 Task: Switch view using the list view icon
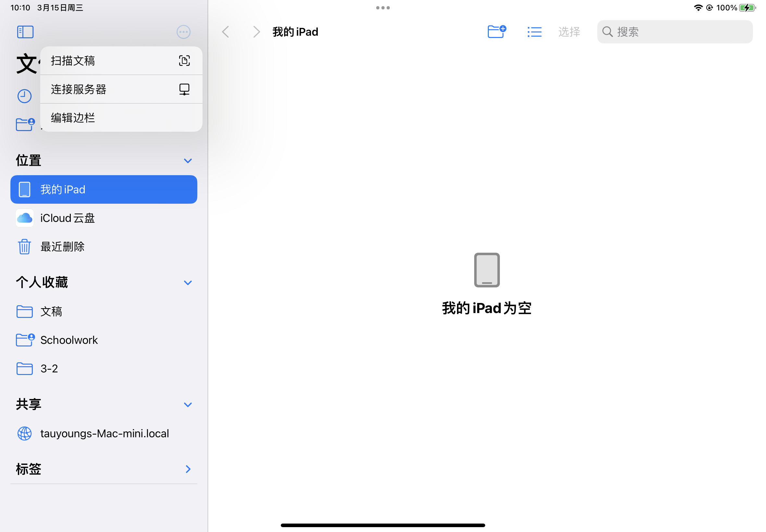tap(534, 32)
